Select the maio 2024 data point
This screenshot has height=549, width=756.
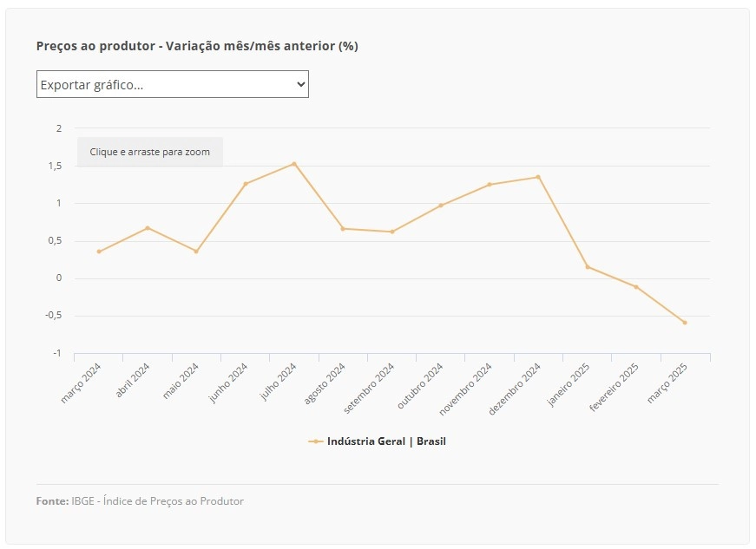pos(196,252)
